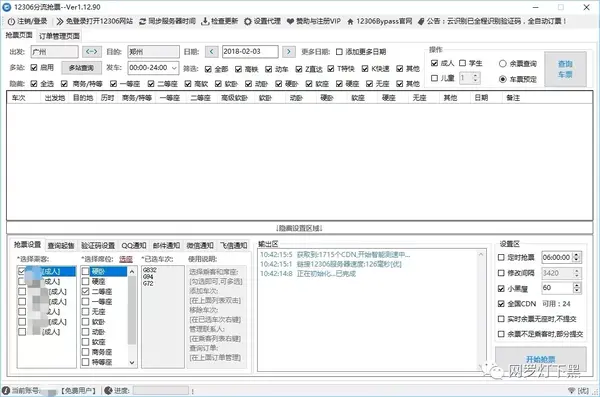Open the 查询起售 settings tab
The image size is (600, 397).
point(61,245)
